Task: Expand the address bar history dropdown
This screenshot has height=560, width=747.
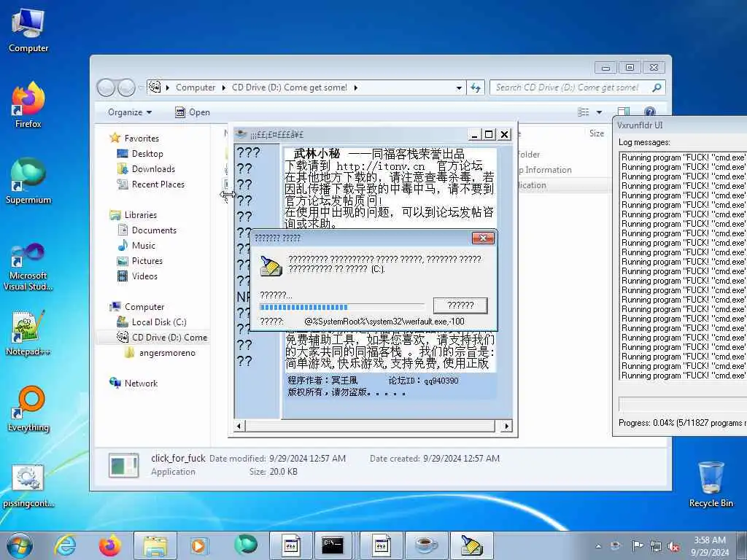Action: pyautogui.click(x=459, y=87)
